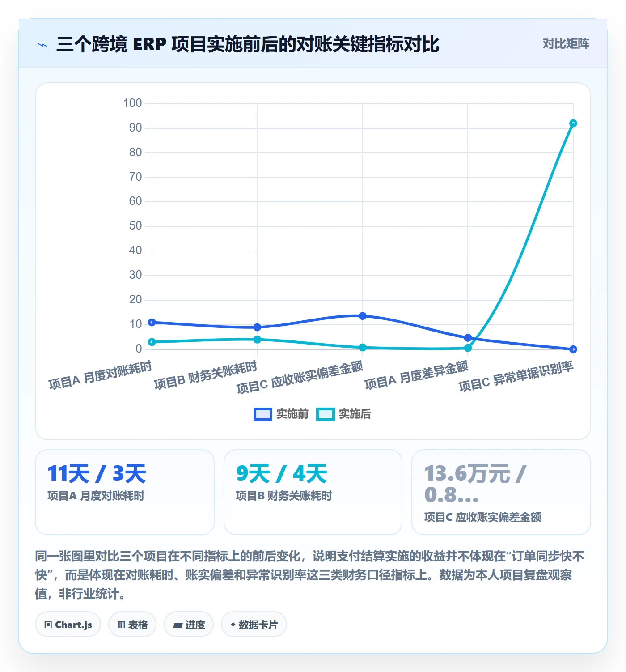Open the 13.6万元 / 0.8... metric card
Viewport: 626px width, 672px height.
[x=501, y=492]
